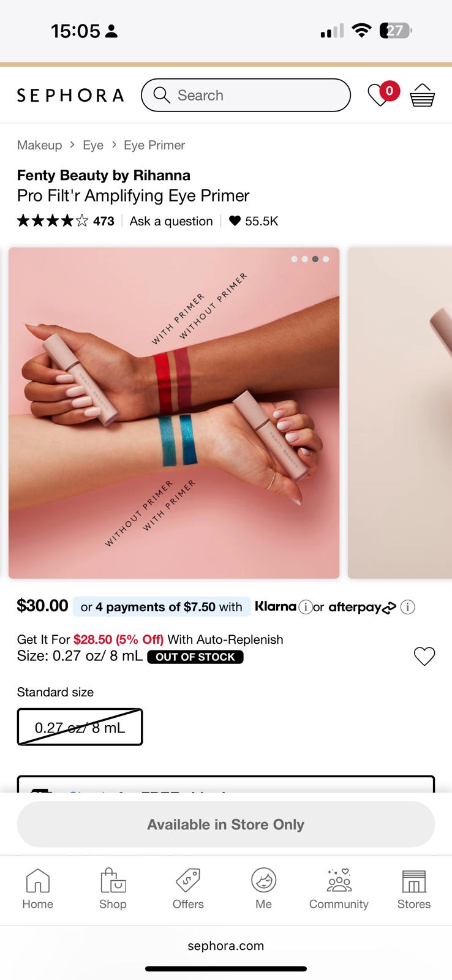Select the 0.27 oz/ 8 mL size
This screenshot has height=980, width=452.
(x=80, y=727)
